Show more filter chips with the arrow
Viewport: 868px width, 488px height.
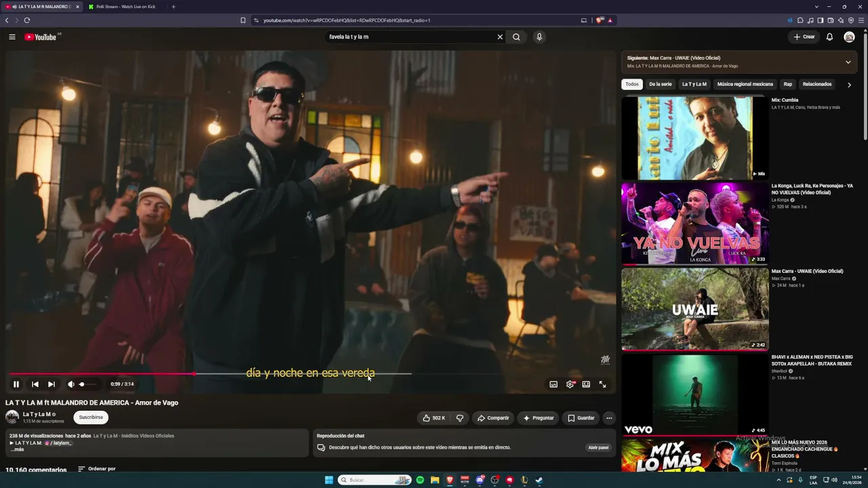pos(849,85)
